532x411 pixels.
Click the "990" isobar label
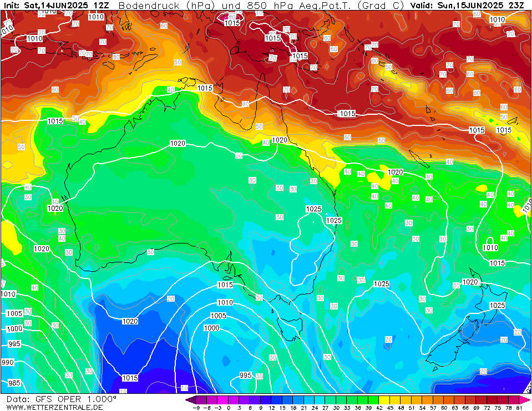(x=7, y=362)
